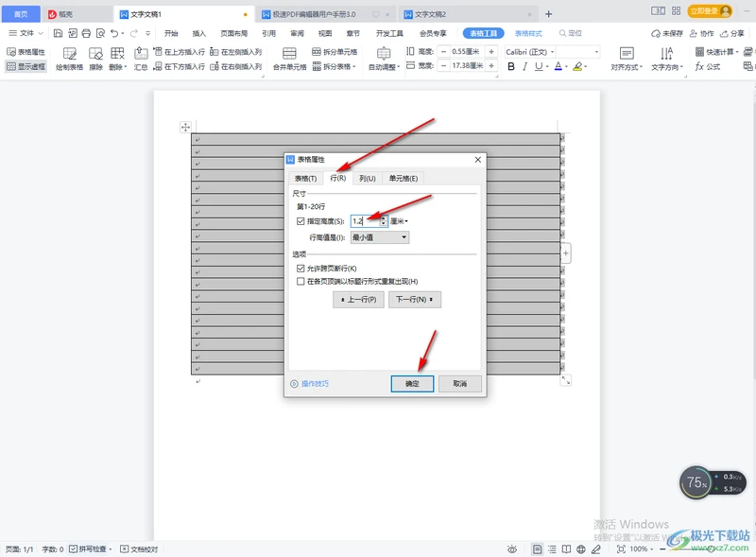Toggle Underline formatting

click(538, 66)
